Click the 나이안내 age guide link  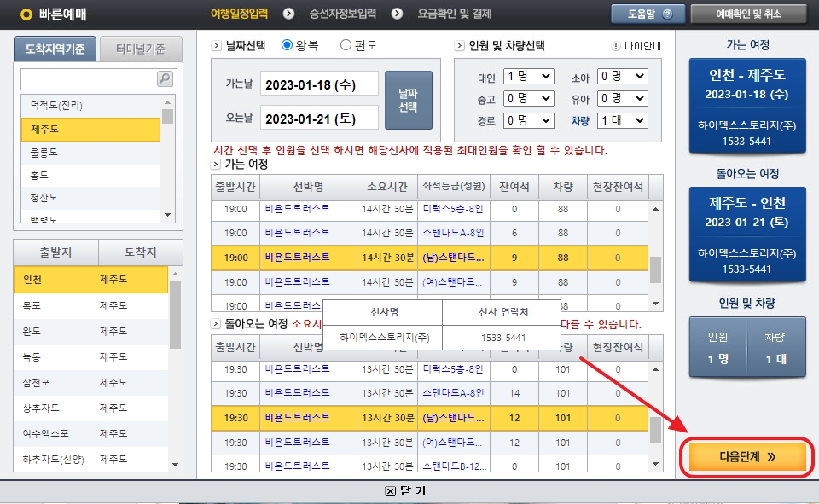[642, 46]
